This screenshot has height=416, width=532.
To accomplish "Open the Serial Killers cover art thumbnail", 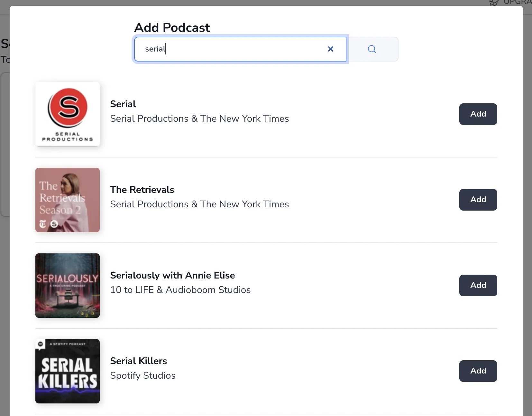I will 68,371.
